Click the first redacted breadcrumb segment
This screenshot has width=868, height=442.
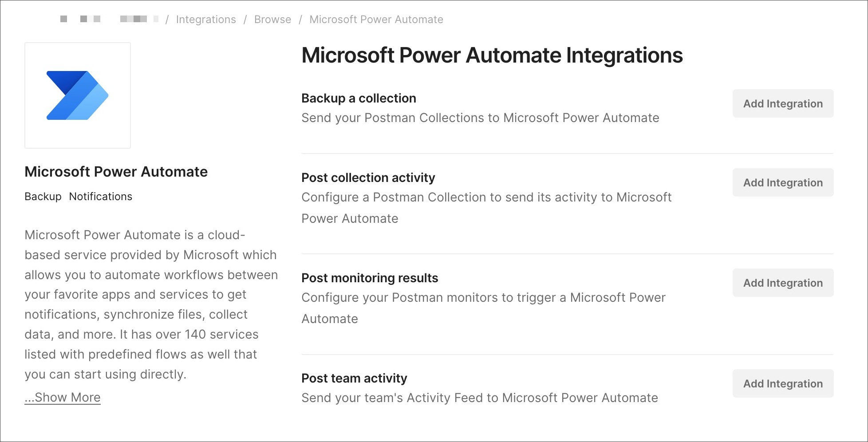click(65, 19)
